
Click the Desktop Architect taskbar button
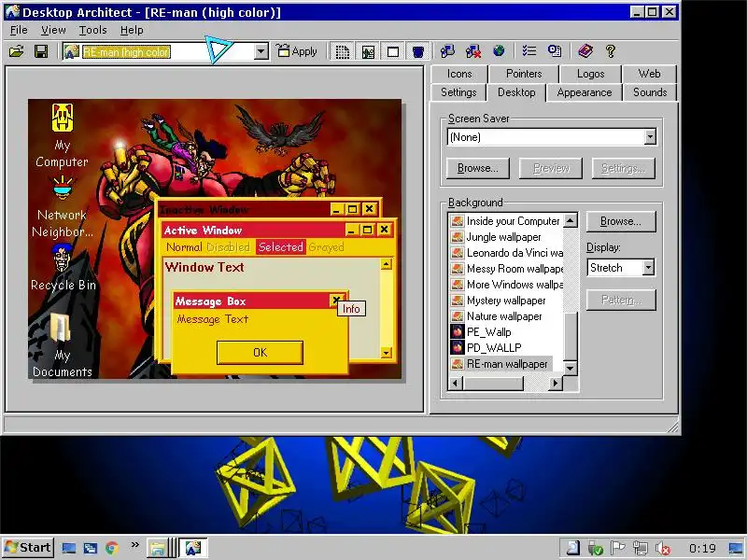193,548
